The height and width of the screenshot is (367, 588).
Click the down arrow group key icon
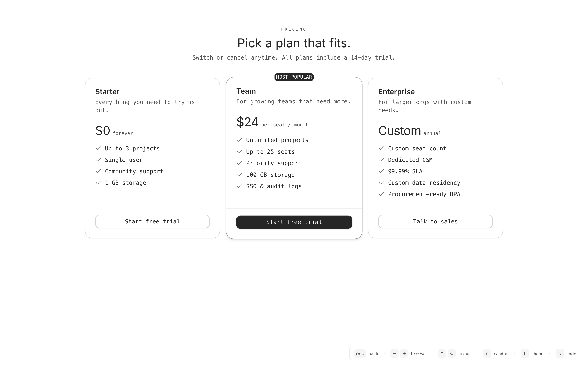tap(452, 354)
